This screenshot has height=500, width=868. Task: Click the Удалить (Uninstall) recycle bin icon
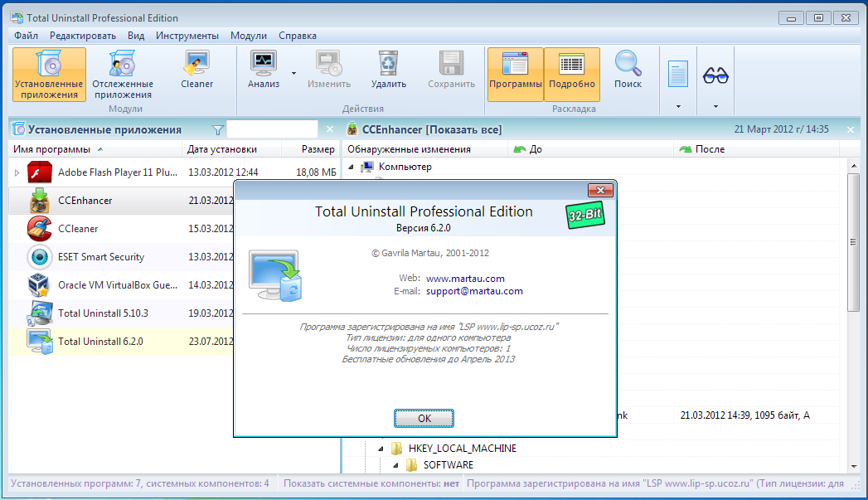(389, 64)
